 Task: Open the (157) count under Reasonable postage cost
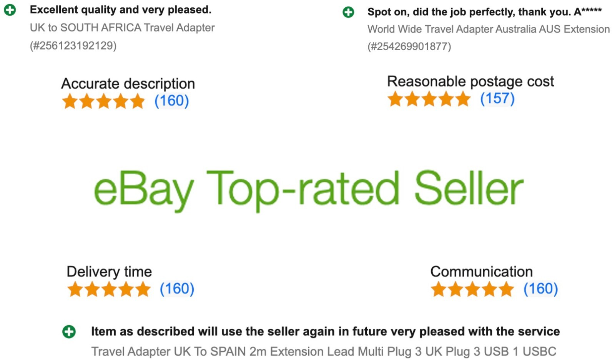click(497, 99)
